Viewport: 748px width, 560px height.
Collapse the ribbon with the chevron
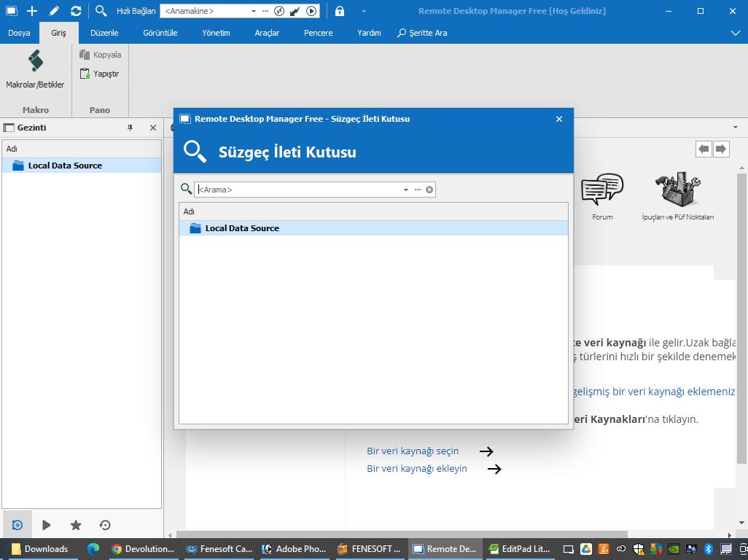point(736,33)
